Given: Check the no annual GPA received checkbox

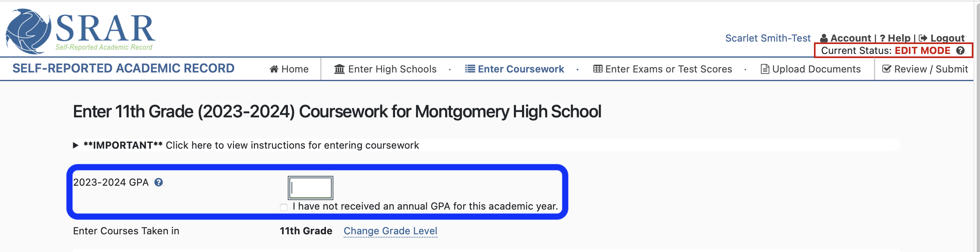Looking at the screenshot, I should pos(284,207).
